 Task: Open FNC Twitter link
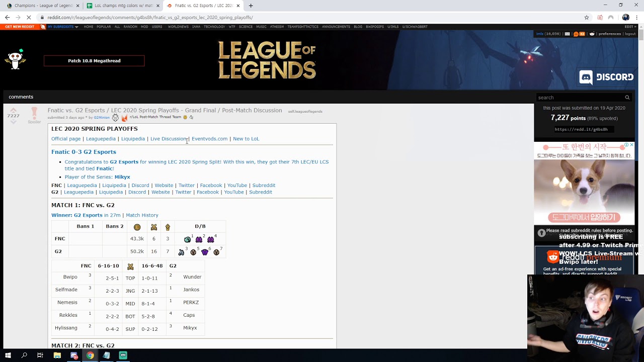click(186, 186)
